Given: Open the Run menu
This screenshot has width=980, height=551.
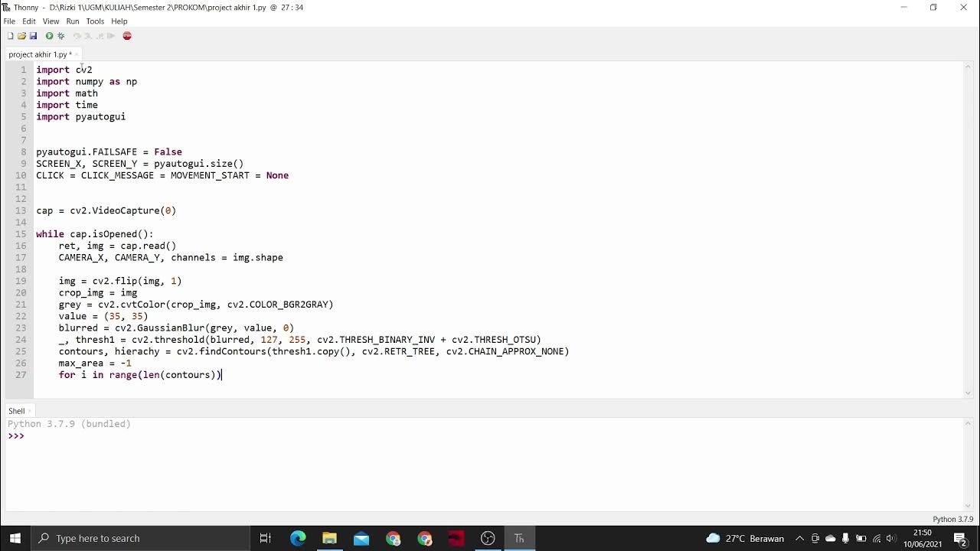Looking at the screenshot, I should click(x=73, y=21).
